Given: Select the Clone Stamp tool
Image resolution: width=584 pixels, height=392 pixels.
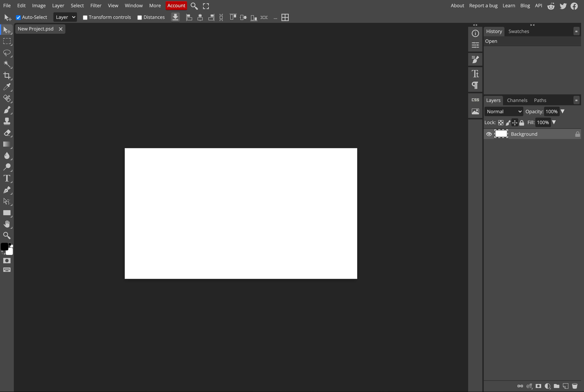Looking at the screenshot, I should 7,121.
